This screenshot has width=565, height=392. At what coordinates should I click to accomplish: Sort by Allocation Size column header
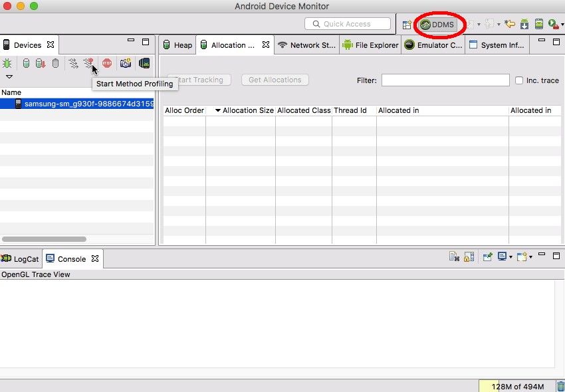(241, 110)
